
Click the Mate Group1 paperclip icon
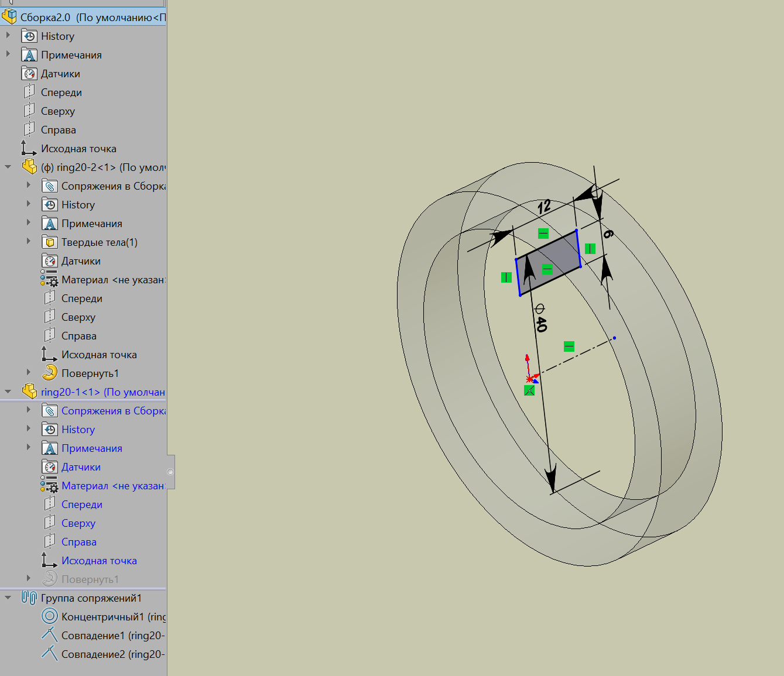click(29, 598)
